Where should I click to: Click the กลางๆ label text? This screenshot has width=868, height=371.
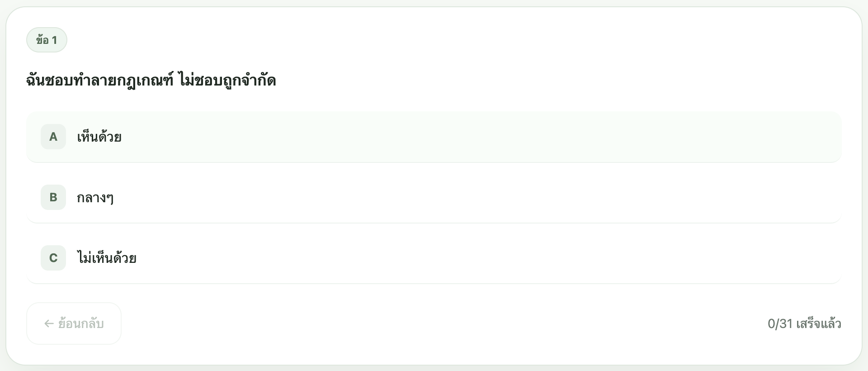pyautogui.click(x=95, y=198)
